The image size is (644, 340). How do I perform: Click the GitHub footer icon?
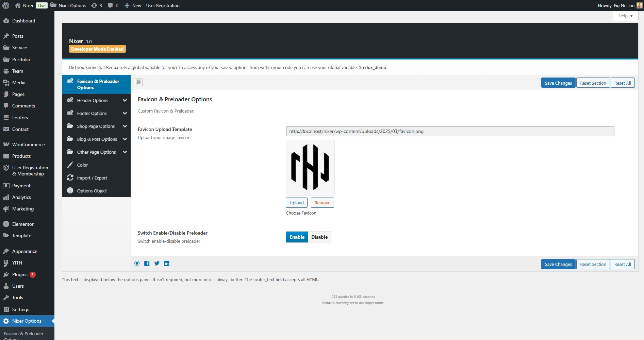pos(137,263)
